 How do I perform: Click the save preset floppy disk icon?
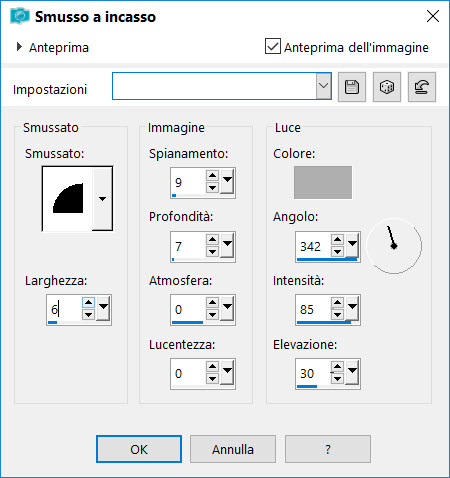[352, 87]
